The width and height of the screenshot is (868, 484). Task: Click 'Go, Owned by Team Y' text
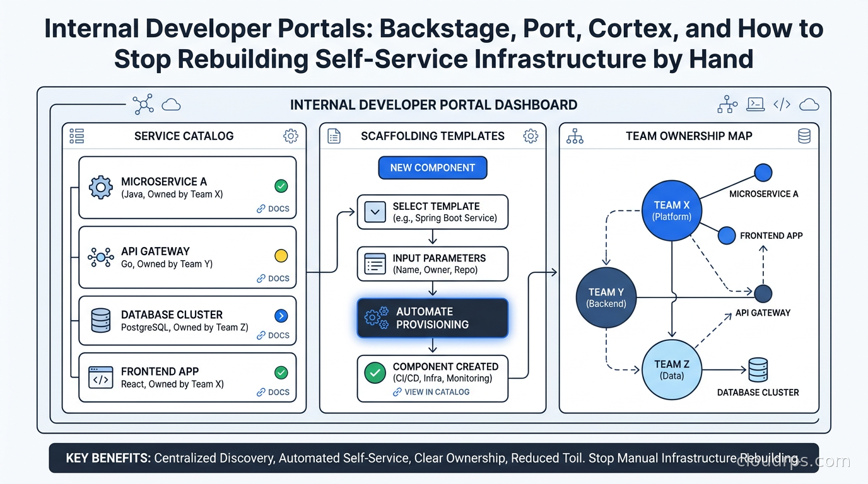(x=167, y=264)
